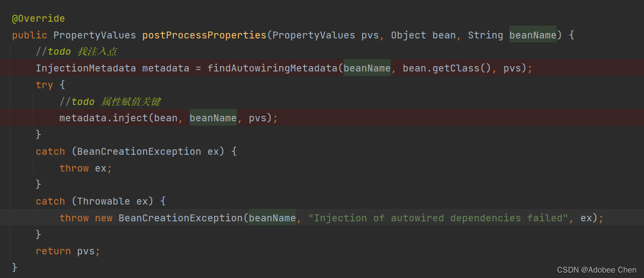The width and height of the screenshot is (644, 278).
Task: Click Throwable in the second catch clause
Action: 103,202
